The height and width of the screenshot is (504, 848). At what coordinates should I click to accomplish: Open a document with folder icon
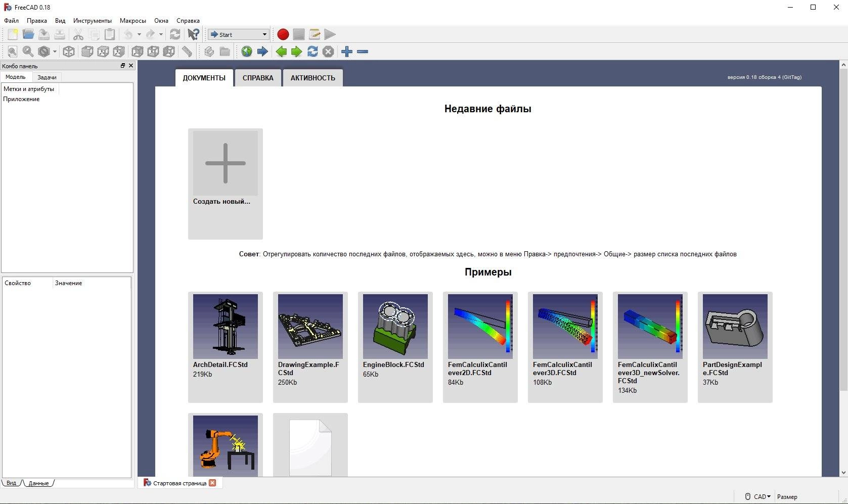tap(28, 34)
